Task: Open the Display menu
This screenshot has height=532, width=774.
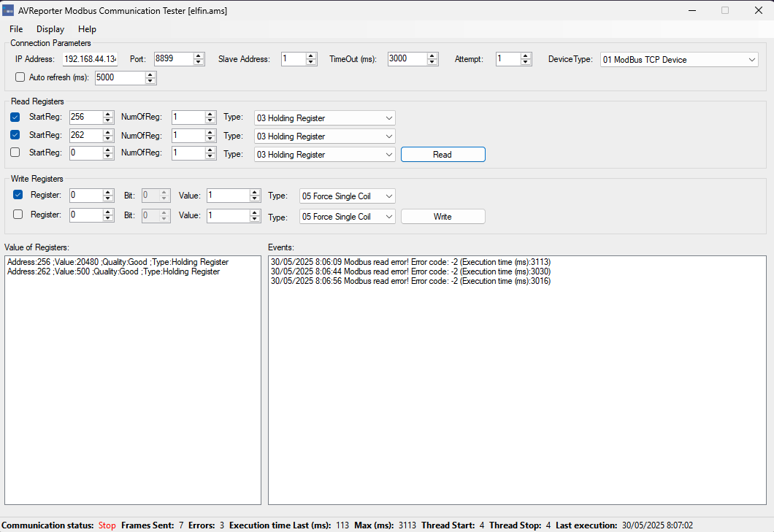Action: point(50,29)
